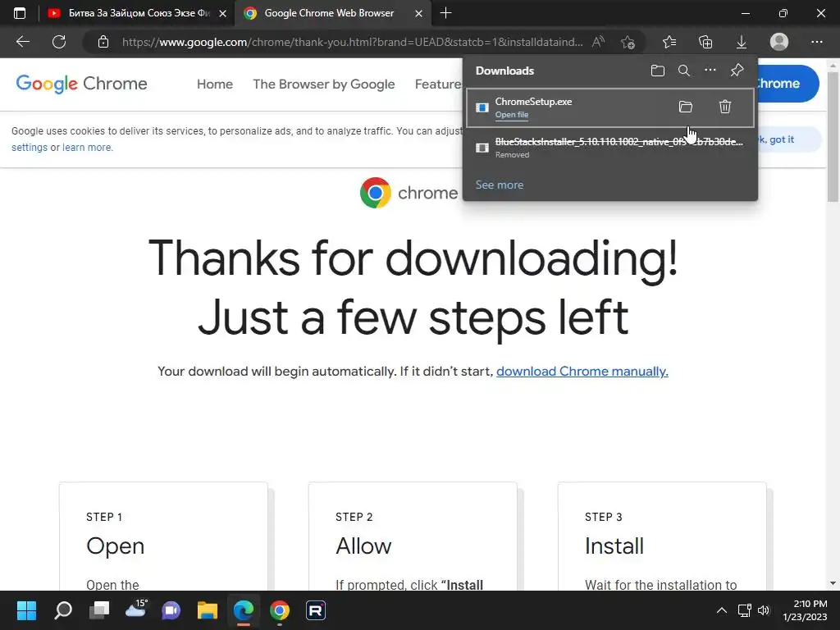The width and height of the screenshot is (840, 630).
Task: Switch to the YouTube Битва За Зайцом tab
Action: pos(137,13)
